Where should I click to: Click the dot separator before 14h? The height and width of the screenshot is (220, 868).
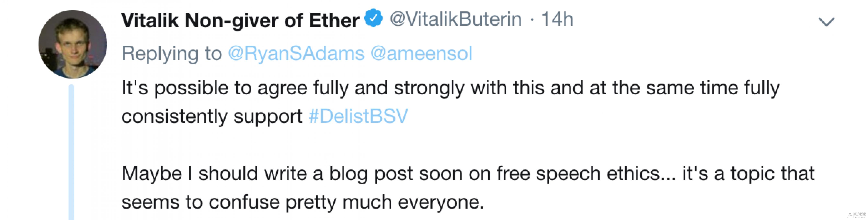[x=532, y=20]
